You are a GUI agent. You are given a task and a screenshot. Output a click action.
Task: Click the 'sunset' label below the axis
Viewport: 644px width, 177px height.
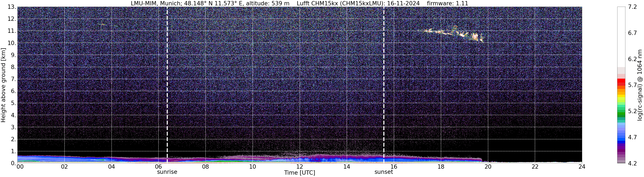(x=384, y=172)
